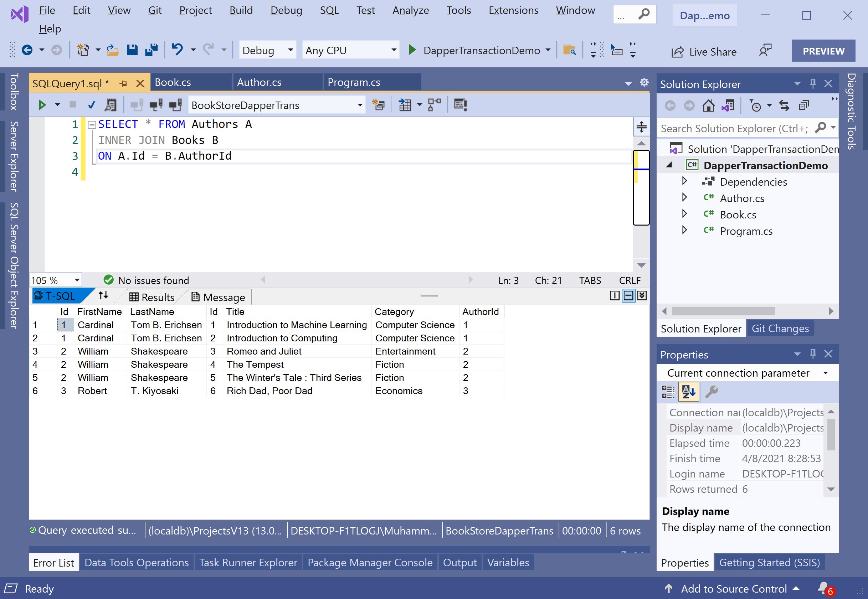This screenshot has width=868, height=599.
Task: Expand the Dependencies tree node
Action: point(684,182)
